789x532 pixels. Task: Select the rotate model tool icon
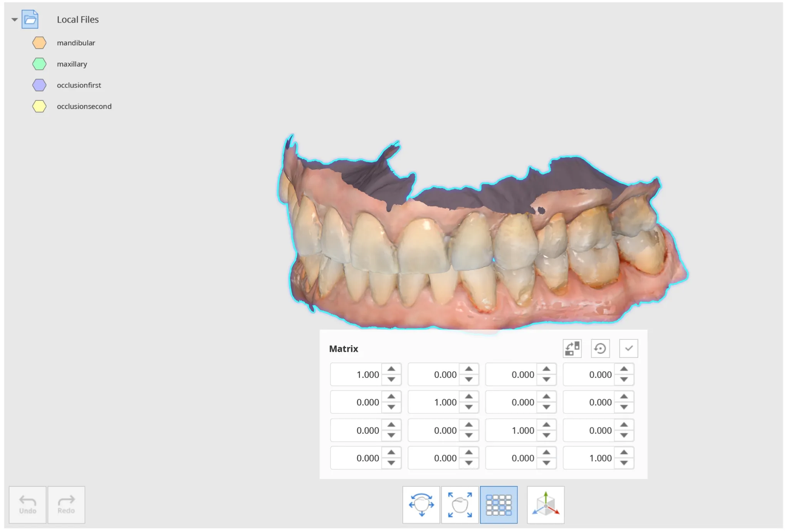tap(421, 504)
